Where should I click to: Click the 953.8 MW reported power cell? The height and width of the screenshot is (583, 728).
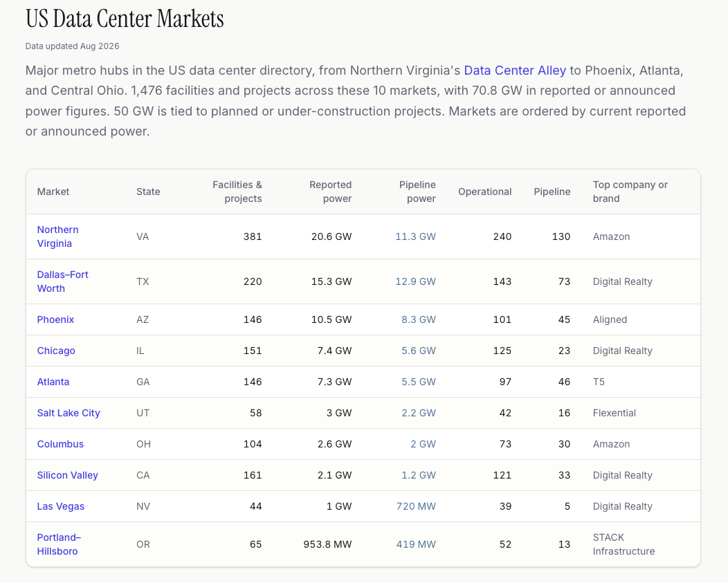coord(328,544)
